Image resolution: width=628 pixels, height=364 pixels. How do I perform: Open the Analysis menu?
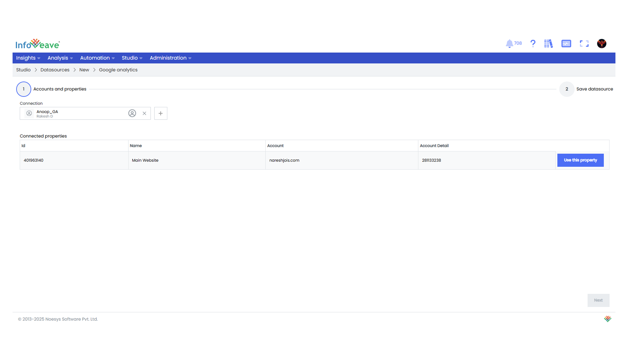(60, 58)
